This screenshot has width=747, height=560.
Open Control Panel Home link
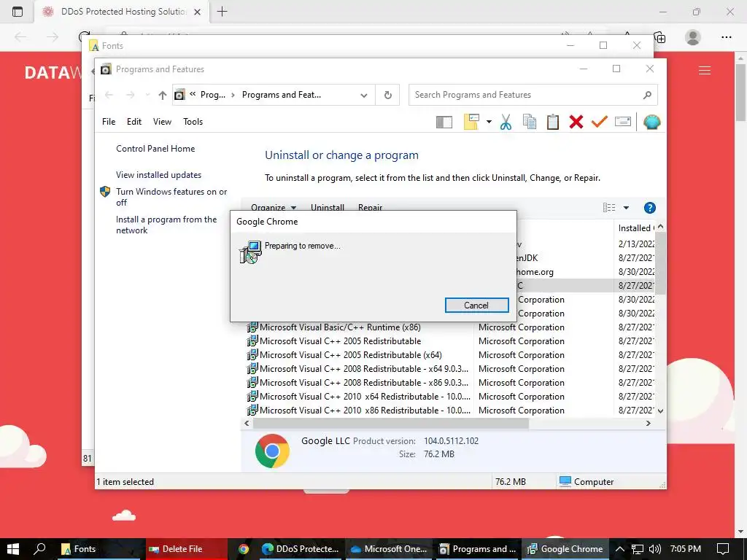(x=155, y=149)
